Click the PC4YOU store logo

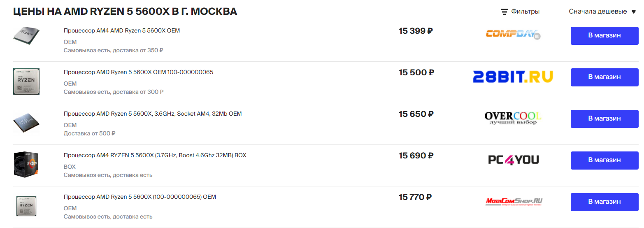pos(513,160)
